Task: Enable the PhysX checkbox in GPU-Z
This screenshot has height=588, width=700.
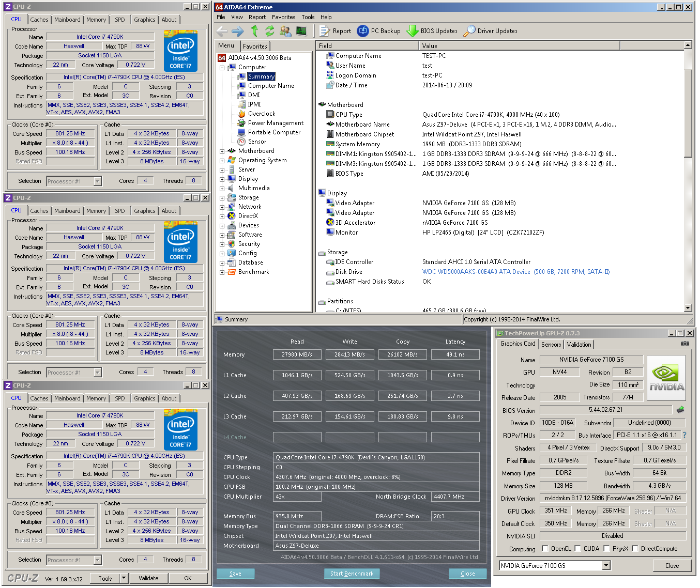Action: [606, 549]
